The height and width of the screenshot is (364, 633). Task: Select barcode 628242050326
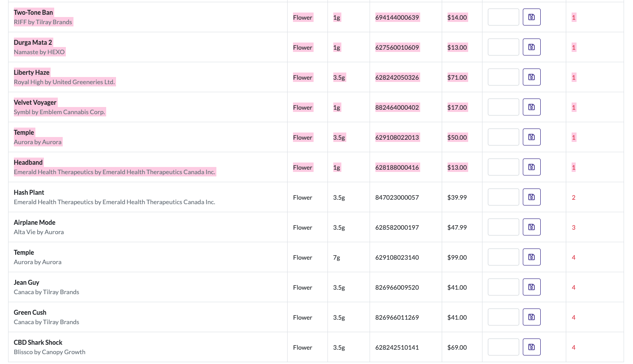click(397, 77)
